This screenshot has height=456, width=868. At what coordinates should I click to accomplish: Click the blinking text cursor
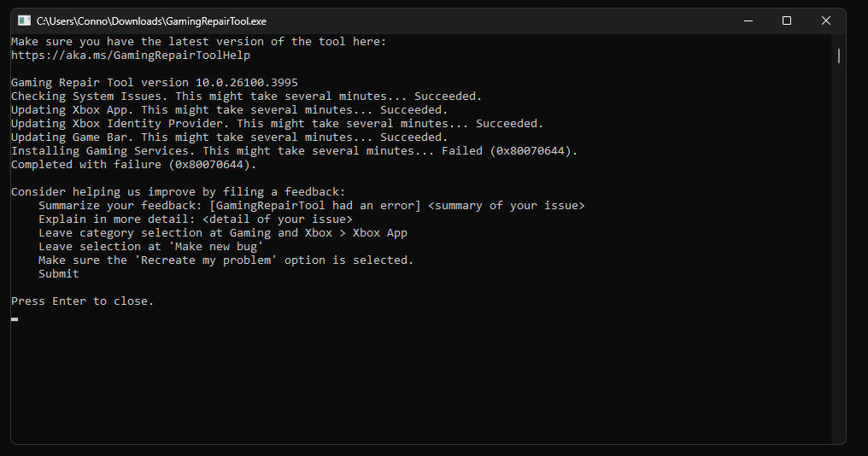point(15,319)
